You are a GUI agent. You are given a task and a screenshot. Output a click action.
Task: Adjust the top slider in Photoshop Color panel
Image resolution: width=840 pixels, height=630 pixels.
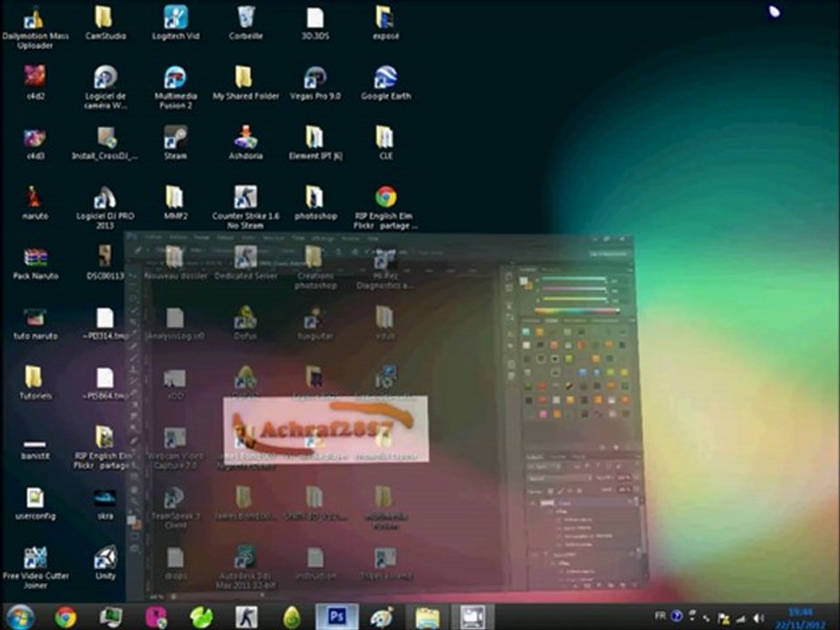click(573, 279)
